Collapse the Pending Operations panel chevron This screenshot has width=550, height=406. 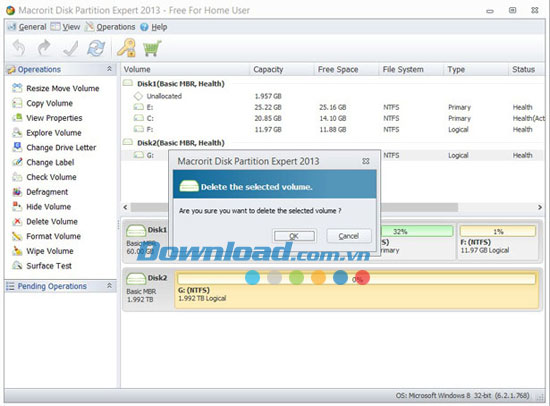point(109,286)
